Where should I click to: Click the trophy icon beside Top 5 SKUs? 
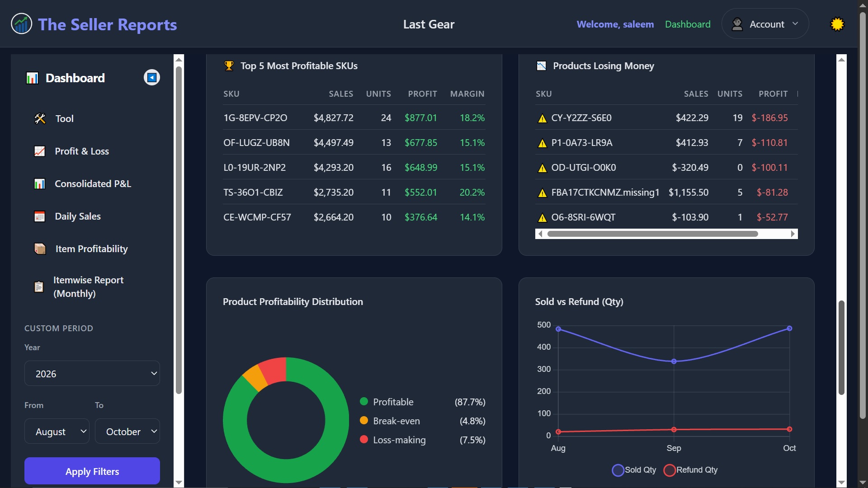pos(229,66)
